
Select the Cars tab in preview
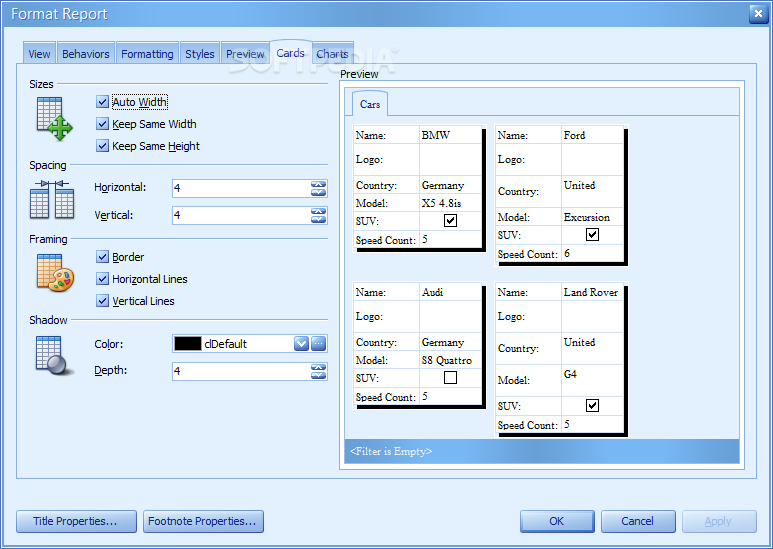pos(370,104)
